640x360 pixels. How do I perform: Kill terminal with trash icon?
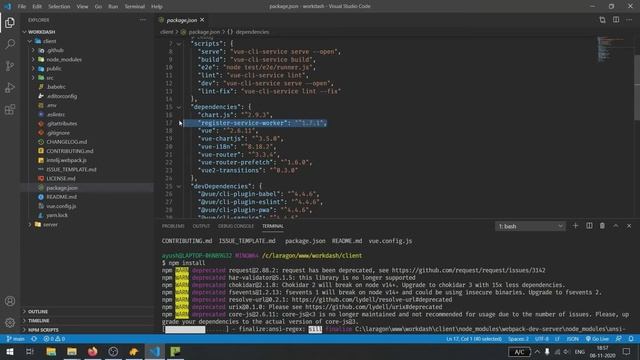pyautogui.click(x=602, y=226)
